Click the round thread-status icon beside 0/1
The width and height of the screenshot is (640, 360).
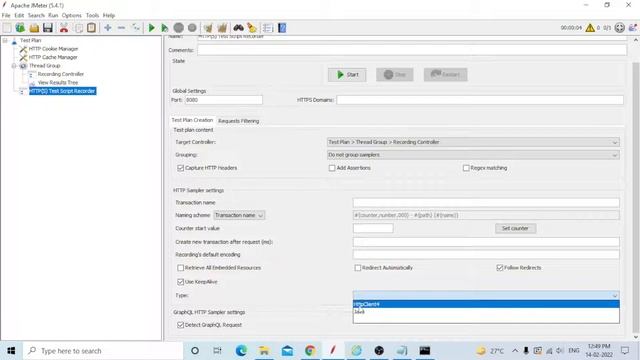[620, 28]
